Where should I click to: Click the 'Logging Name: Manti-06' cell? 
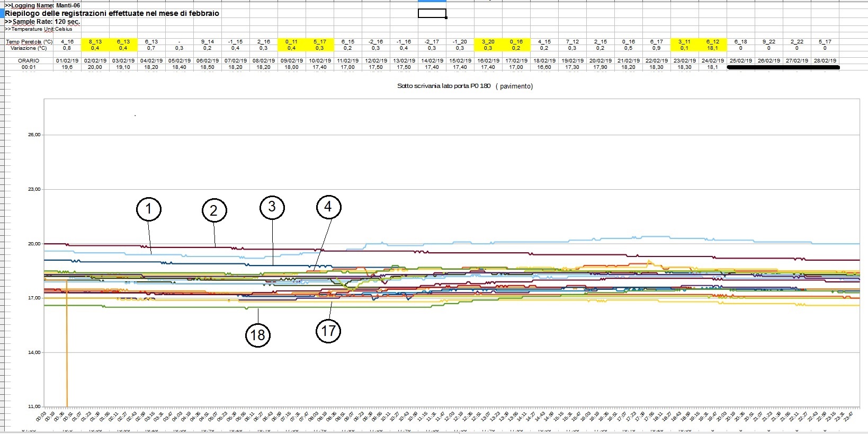42,5
